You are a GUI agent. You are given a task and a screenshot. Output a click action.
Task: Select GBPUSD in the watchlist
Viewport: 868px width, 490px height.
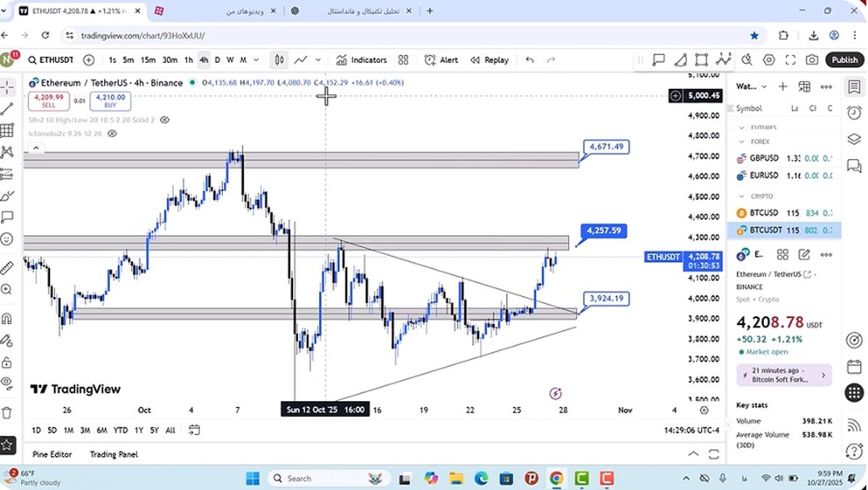tap(784, 158)
